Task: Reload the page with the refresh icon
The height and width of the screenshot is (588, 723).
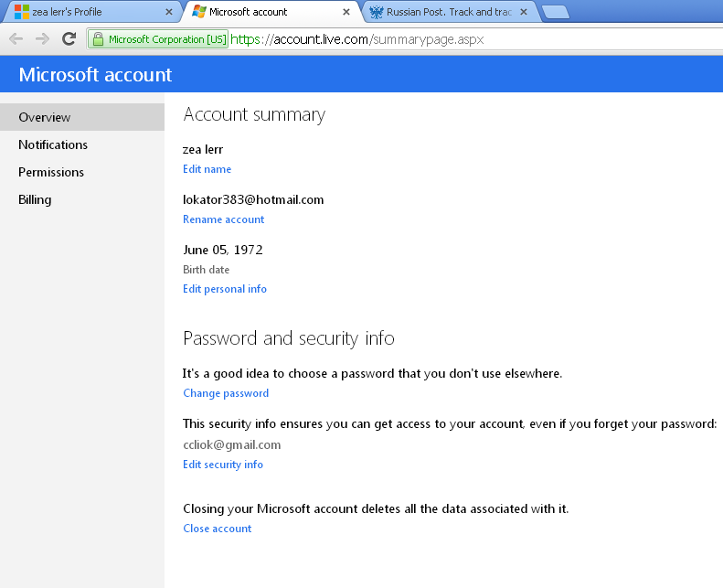Action: [69, 38]
